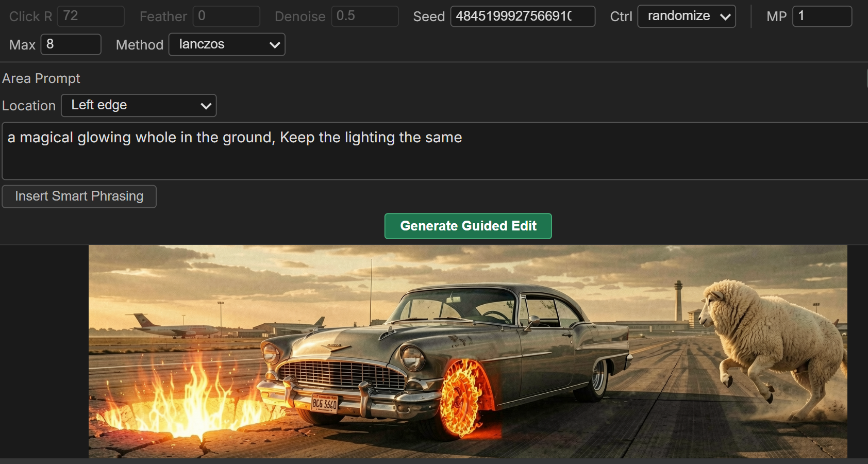Screen dimensions: 868x464
Task: Click the Feather label text
Action: (x=163, y=16)
